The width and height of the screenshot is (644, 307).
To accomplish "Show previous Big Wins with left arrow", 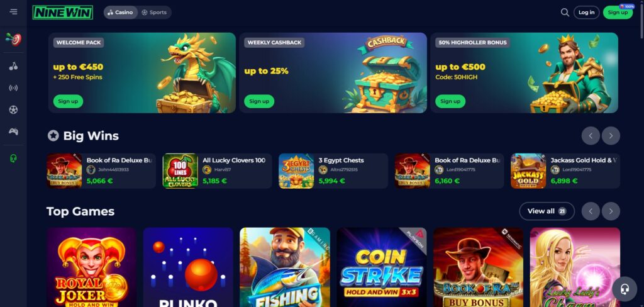I will [591, 136].
